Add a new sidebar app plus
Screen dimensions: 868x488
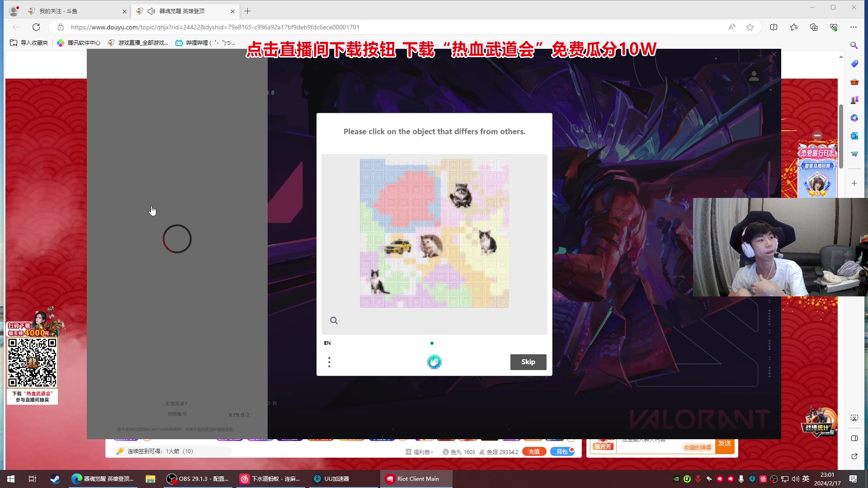click(x=854, y=183)
